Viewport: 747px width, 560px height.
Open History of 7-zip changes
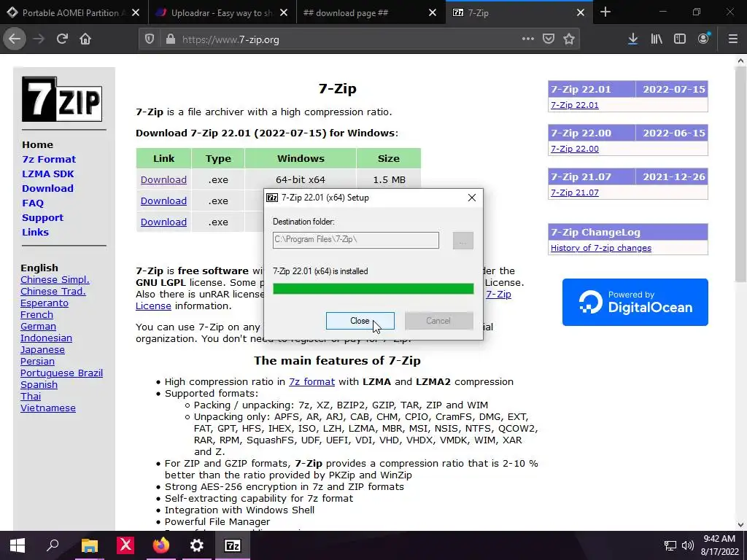click(601, 248)
